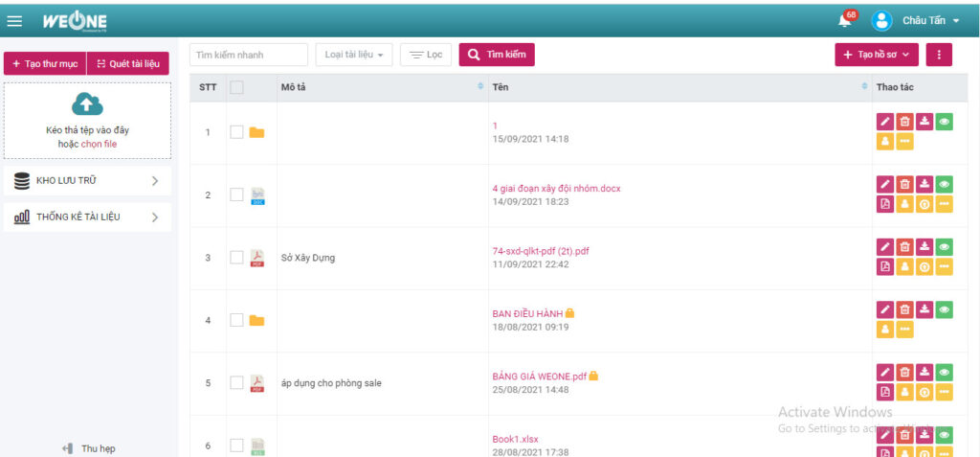The width and height of the screenshot is (980, 457).
Task: View BAN ĐIỀU HÀNH folder with eye icon
Action: (x=945, y=309)
